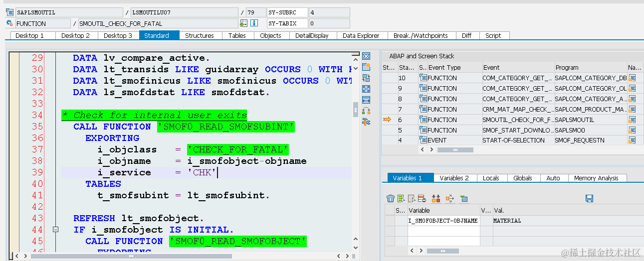Click the gear icon left of FUNCTION field
Screen dimensions: 644x261
[x=9, y=23]
